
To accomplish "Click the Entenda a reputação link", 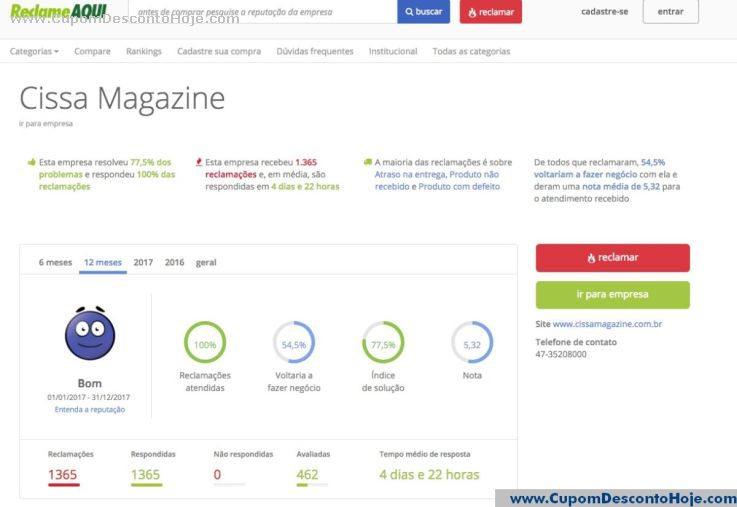I will point(90,409).
